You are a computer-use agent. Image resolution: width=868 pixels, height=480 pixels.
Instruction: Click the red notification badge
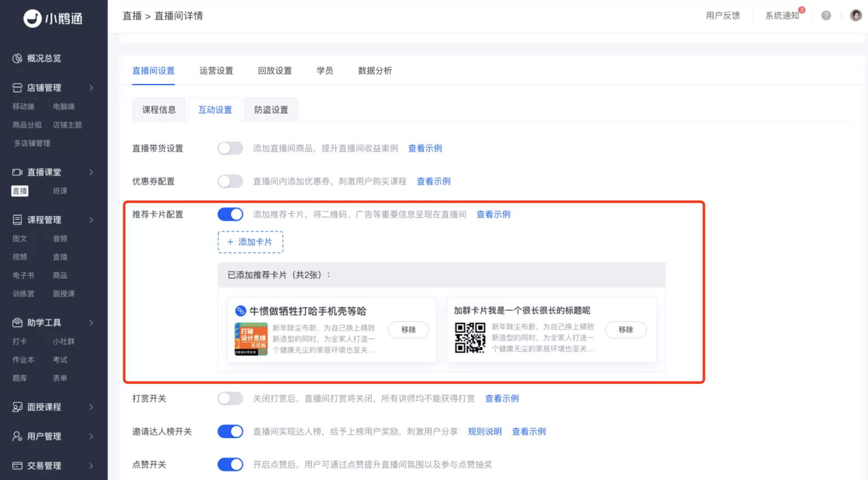coord(802,10)
